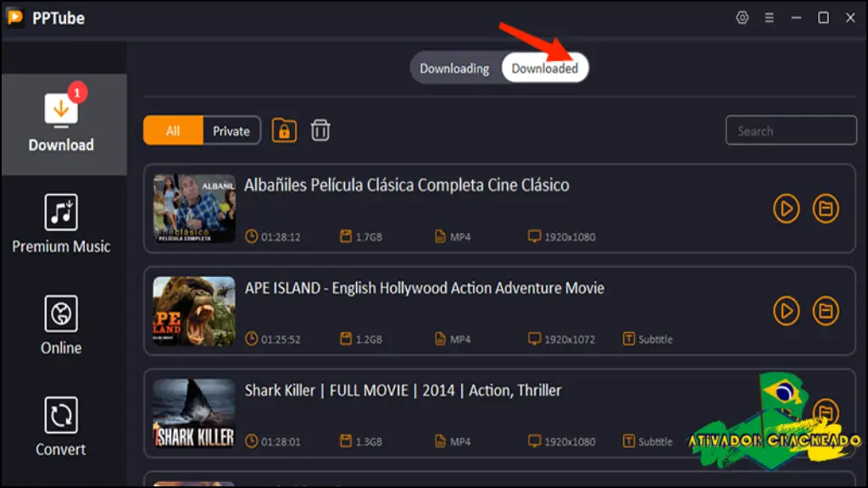Show Private videos filter
868x488 pixels.
pos(231,130)
